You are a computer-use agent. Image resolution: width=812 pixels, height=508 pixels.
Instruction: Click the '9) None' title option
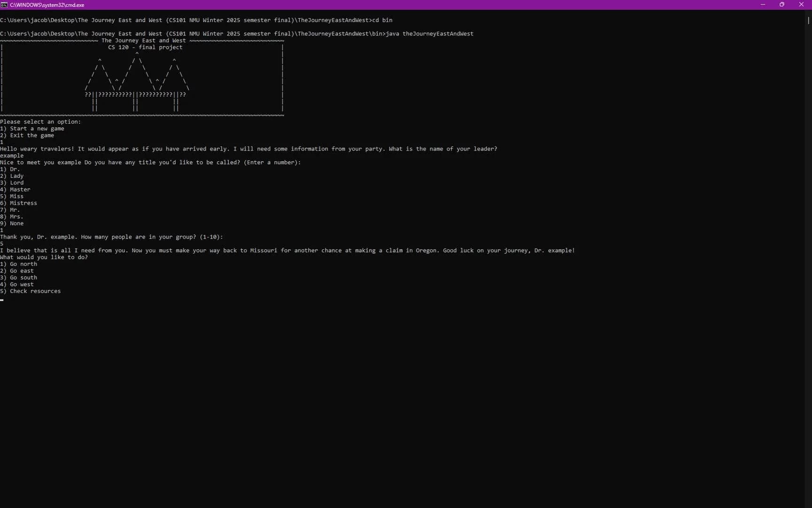click(12, 223)
